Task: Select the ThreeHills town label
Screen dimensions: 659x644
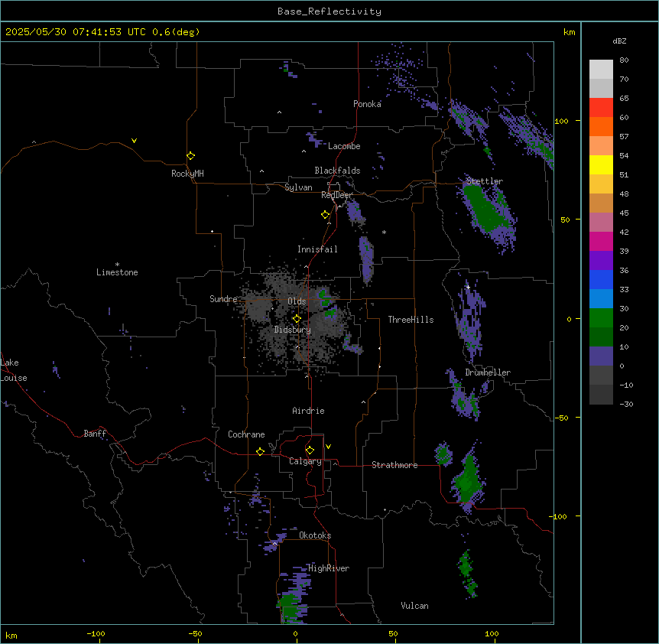Action: click(x=411, y=320)
